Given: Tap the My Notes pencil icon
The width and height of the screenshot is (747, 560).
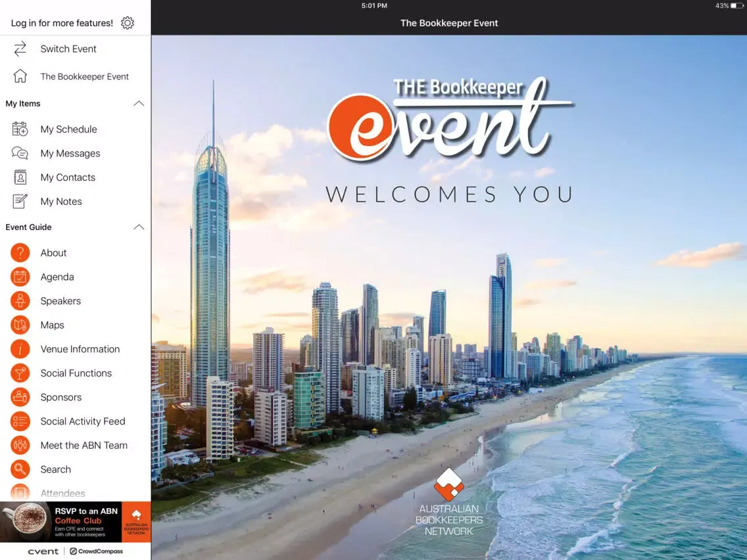Looking at the screenshot, I should click(x=20, y=201).
